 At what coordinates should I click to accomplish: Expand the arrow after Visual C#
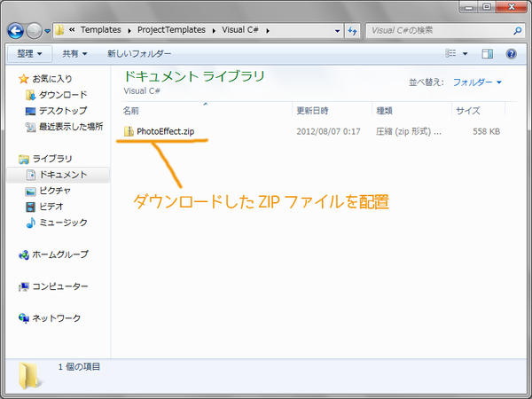(268, 30)
